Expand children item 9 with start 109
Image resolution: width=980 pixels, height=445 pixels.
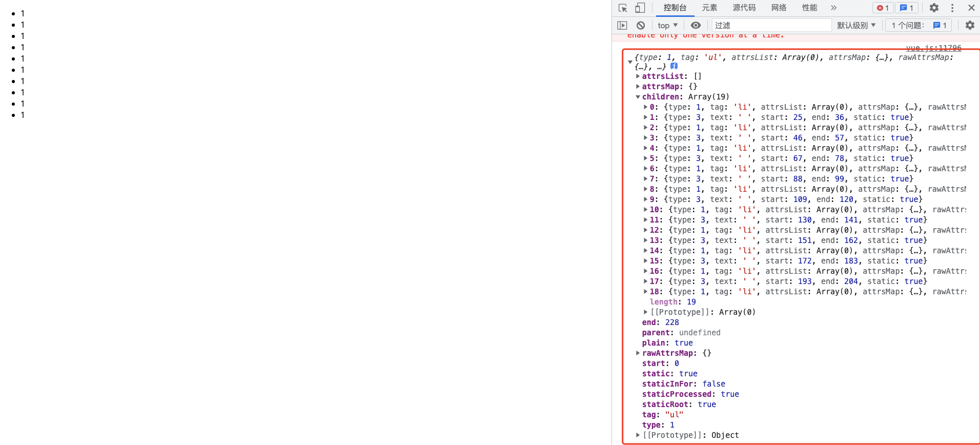pos(645,199)
